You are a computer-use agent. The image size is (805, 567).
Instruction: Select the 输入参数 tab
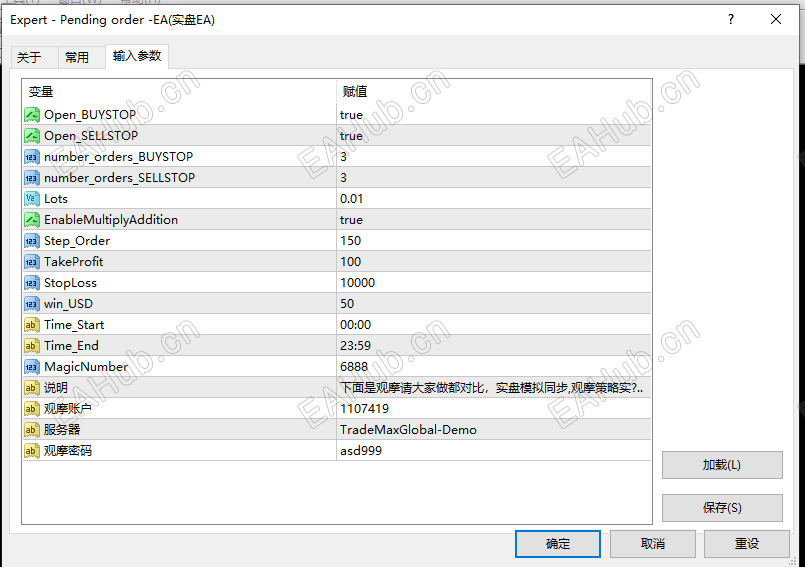coord(137,55)
